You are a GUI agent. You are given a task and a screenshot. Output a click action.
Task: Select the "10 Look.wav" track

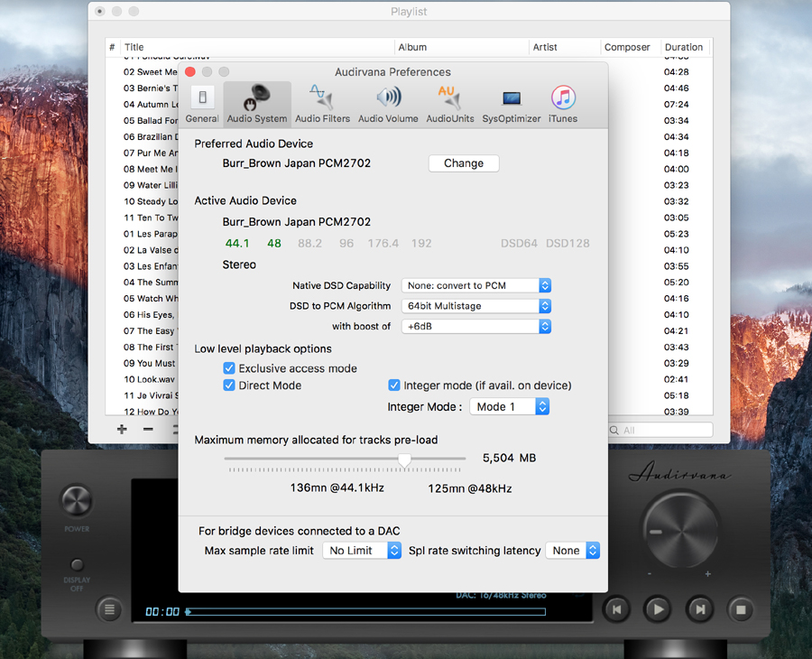click(x=149, y=379)
